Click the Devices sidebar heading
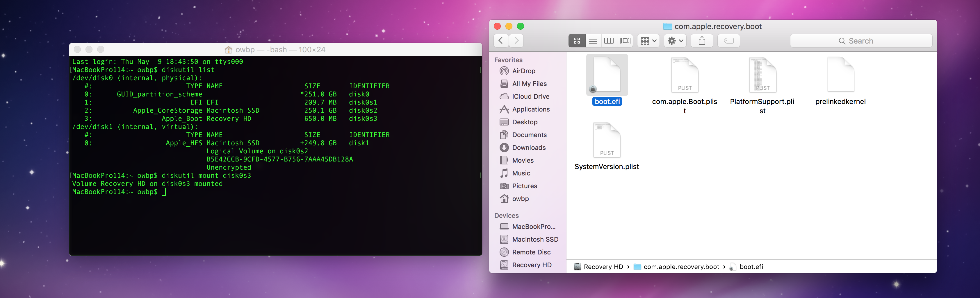 point(506,216)
